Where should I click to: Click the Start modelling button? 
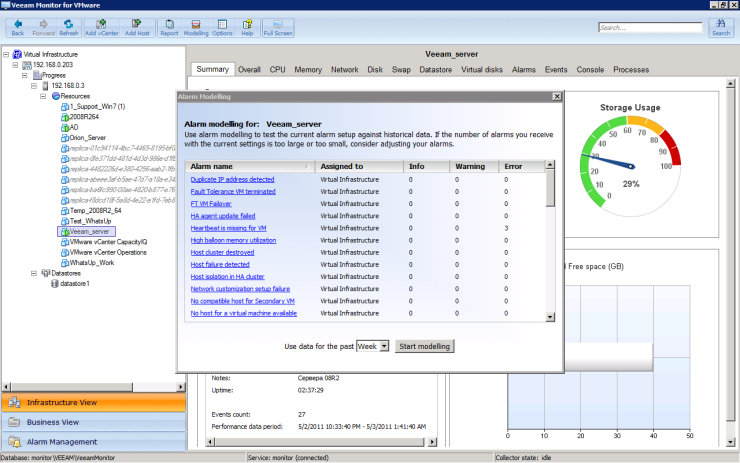pyautogui.click(x=424, y=346)
